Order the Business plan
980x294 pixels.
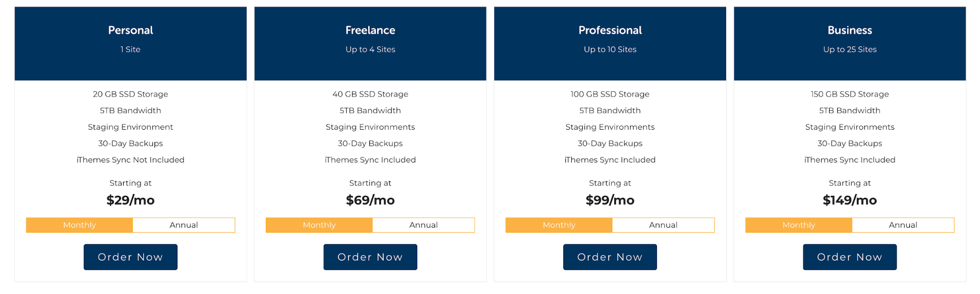[849, 257]
